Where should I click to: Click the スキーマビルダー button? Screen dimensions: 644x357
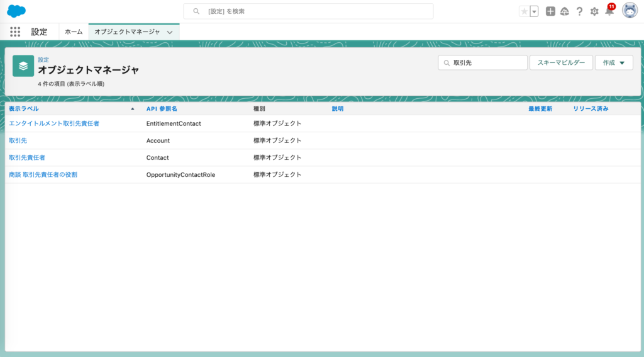coord(561,63)
